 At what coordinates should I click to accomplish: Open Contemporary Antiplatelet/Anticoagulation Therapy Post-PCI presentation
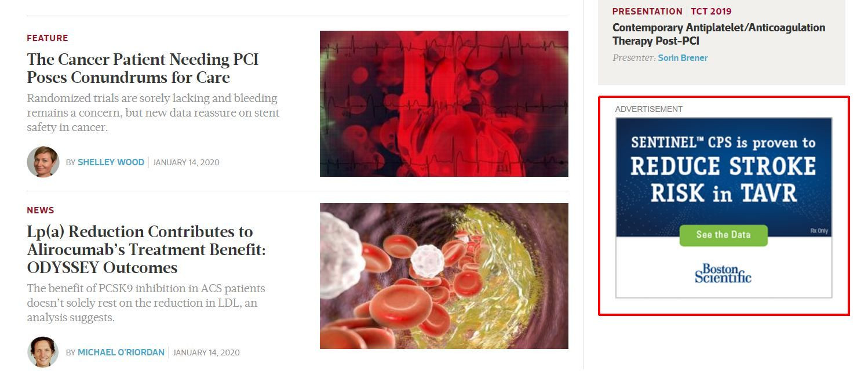[719, 34]
